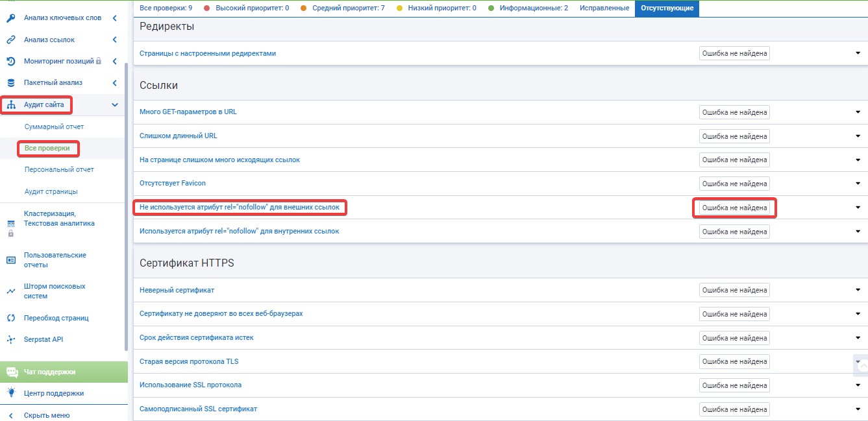Expand Неверный сертификат row arrow

(858, 290)
